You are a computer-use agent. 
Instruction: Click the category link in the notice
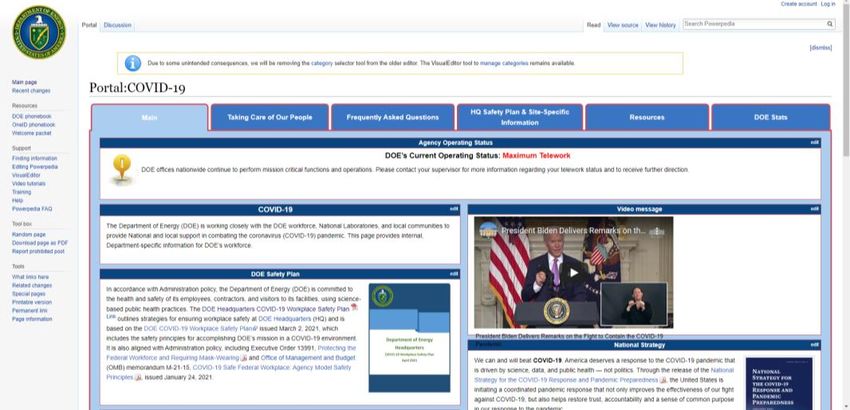pyautogui.click(x=321, y=63)
